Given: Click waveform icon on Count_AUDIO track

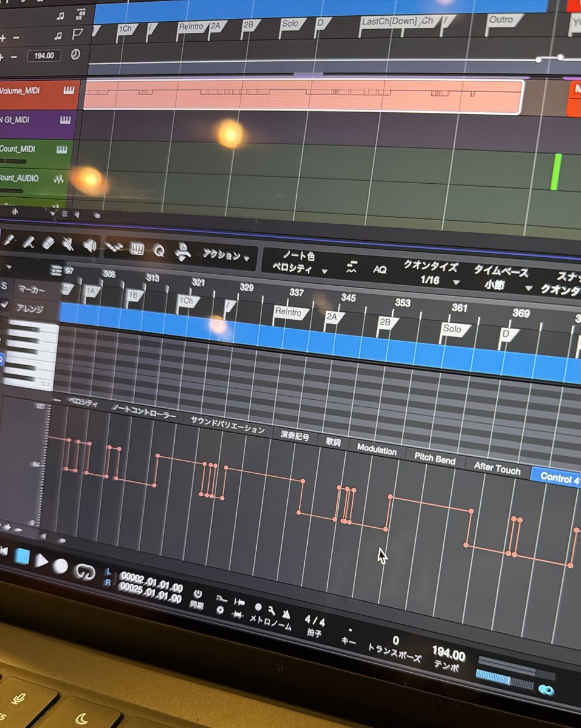Looking at the screenshot, I should point(59,180).
